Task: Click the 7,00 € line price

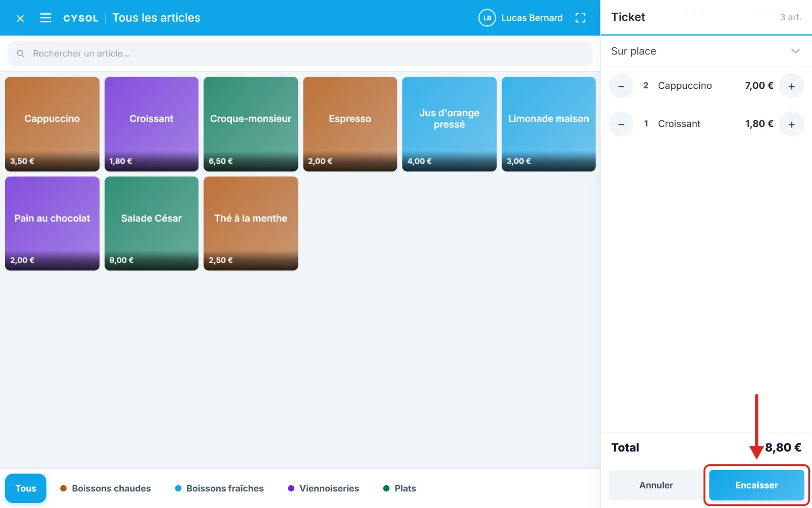Action: [x=759, y=86]
